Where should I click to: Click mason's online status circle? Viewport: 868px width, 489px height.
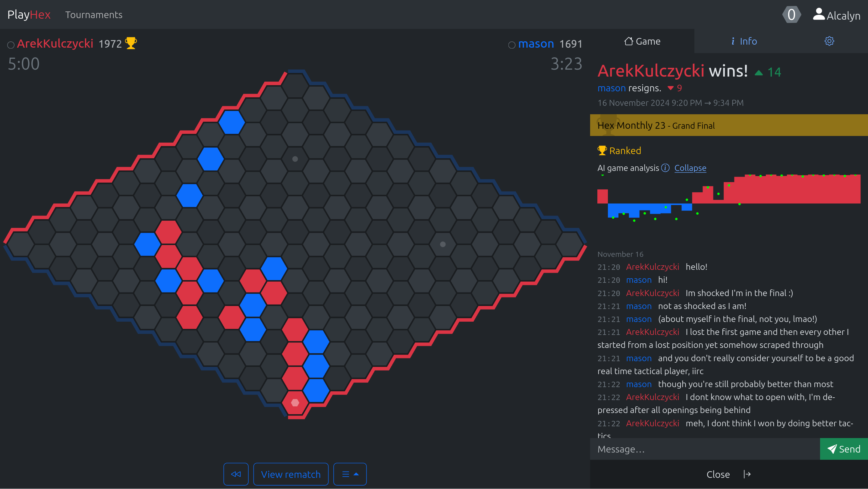[x=511, y=45]
